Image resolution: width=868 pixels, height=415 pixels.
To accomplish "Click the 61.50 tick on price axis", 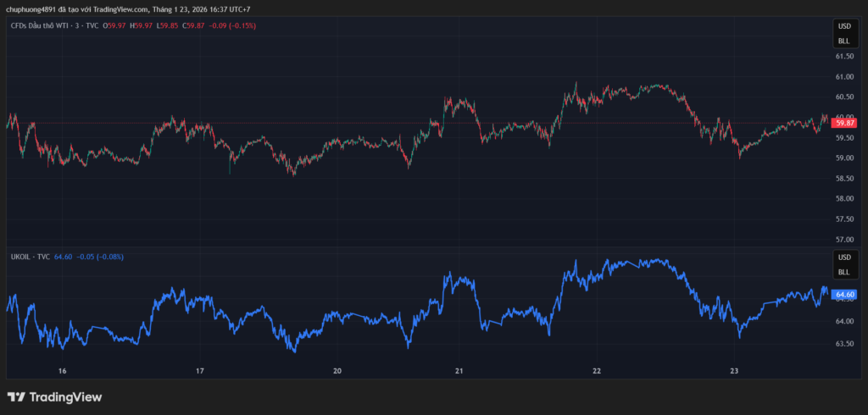I will (843, 57).
